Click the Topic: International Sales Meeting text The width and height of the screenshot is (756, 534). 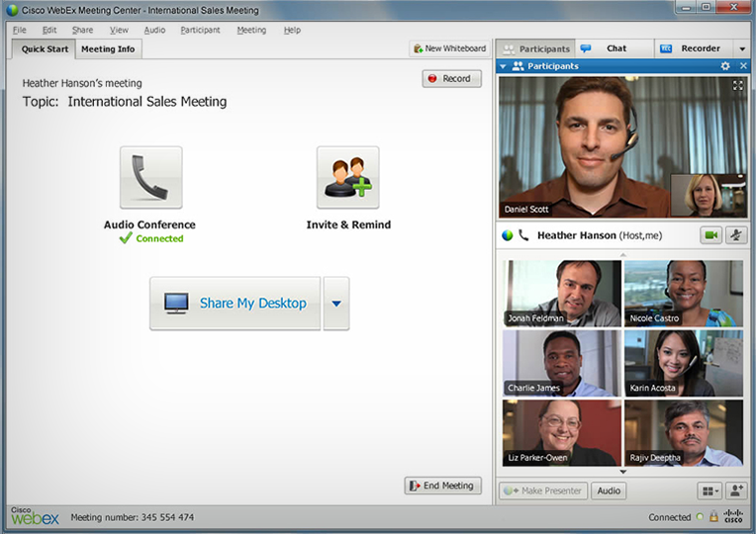click(125, 102)
